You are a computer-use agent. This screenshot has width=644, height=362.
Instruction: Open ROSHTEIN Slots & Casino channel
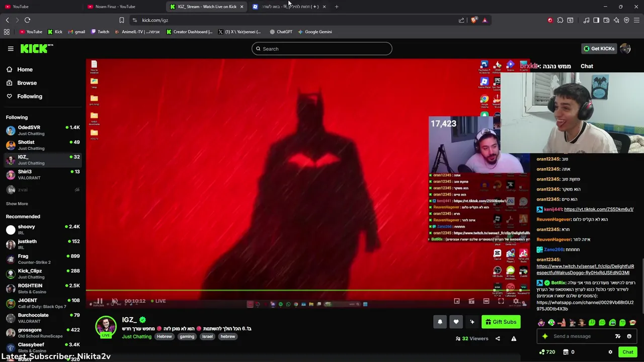[x=43, y=288]
